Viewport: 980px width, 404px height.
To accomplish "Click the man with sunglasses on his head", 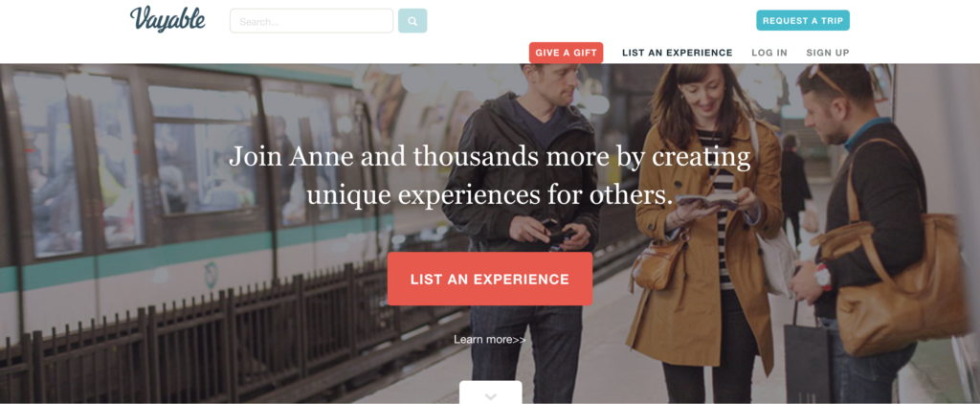I will point(862,237).
